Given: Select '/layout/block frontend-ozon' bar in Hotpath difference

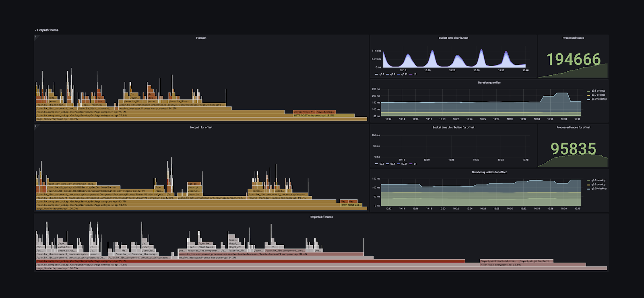Looking at the screenshot, I should (x=499, y=261).
